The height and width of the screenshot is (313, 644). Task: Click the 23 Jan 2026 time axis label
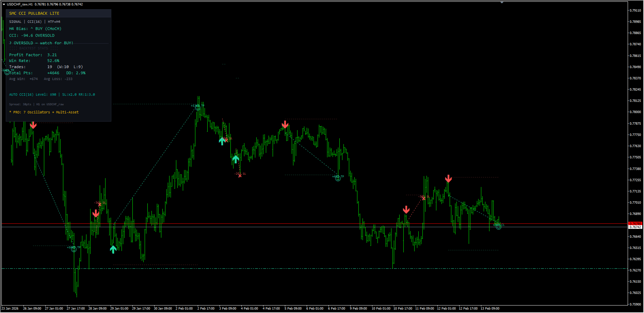pos(10,309)
